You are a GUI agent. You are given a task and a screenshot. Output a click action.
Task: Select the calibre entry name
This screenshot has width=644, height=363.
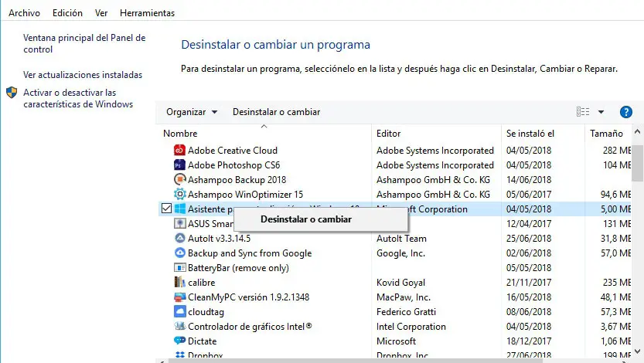coord(201,283)
